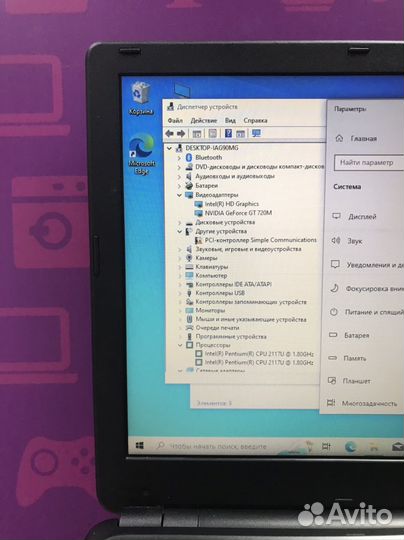Screen dimensions: 404x540
Task: Select Контроллеры запоминающих устройств category
Action: tap(251, 302)
